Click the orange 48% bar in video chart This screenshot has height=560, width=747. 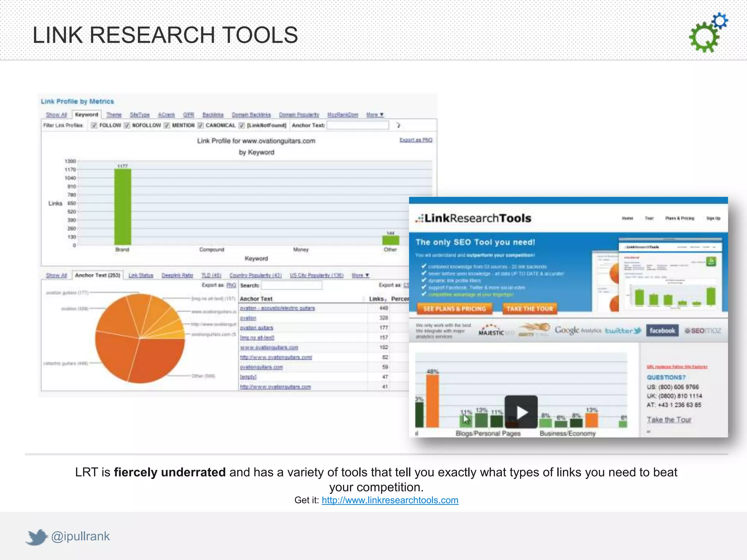pyautogui.click(x=433, y=401)
